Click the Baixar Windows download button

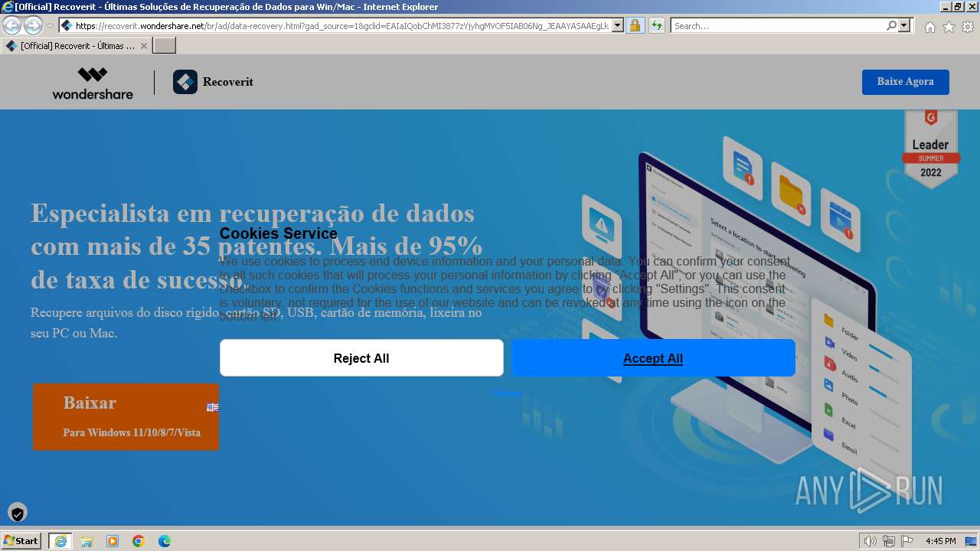click(126, 416)
